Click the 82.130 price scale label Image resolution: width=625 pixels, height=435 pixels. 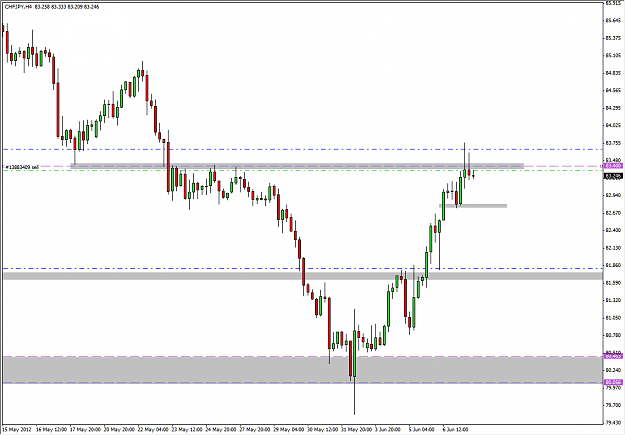click(x=613, y=248)
